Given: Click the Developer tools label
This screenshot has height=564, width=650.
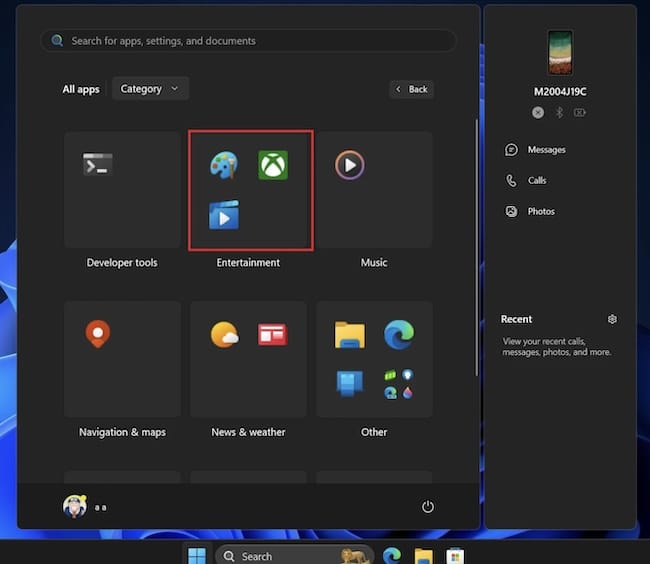Looking at the screenshot, I should click(122, 263).
